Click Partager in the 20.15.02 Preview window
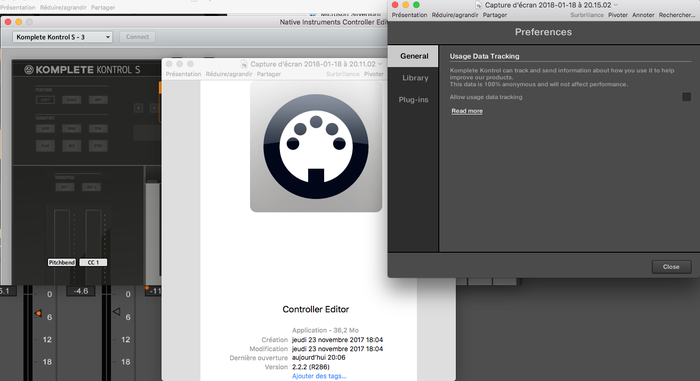This screenshot has height=381, width=700. pyautogui.click(x=495, y=15)
